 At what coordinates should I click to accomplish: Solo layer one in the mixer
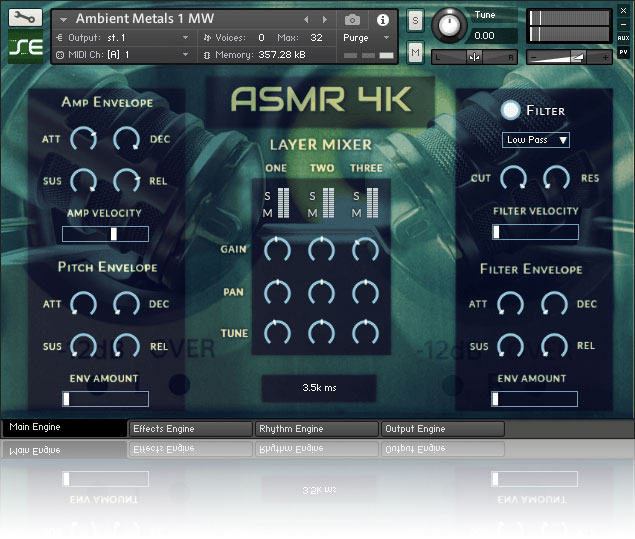(x=267, y=195)
